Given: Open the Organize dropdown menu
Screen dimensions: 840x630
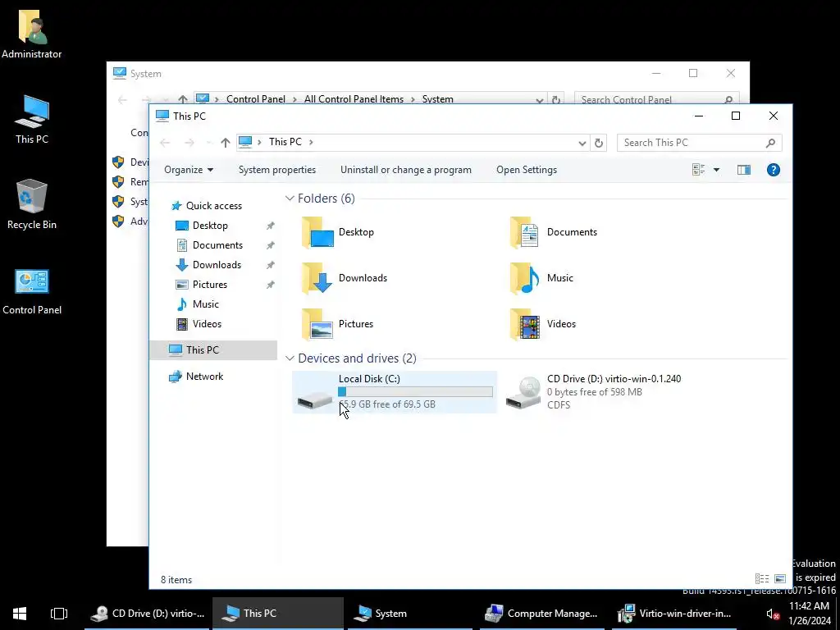Looking at the screenshot, I should (189, 170).
